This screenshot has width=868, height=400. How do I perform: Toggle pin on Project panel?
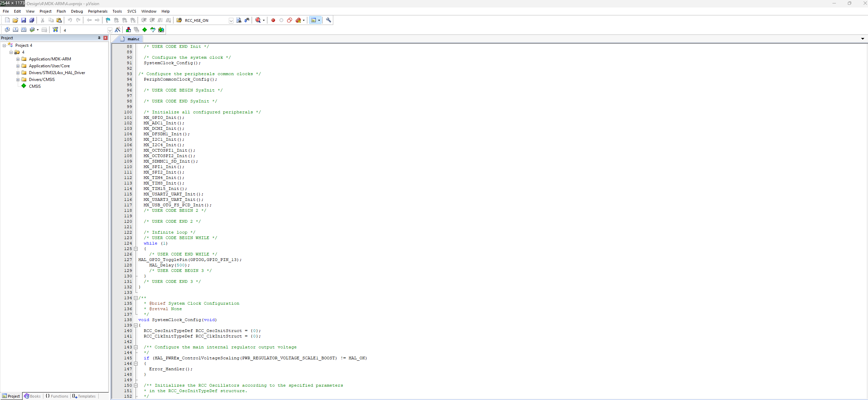(x=99, y=38)
